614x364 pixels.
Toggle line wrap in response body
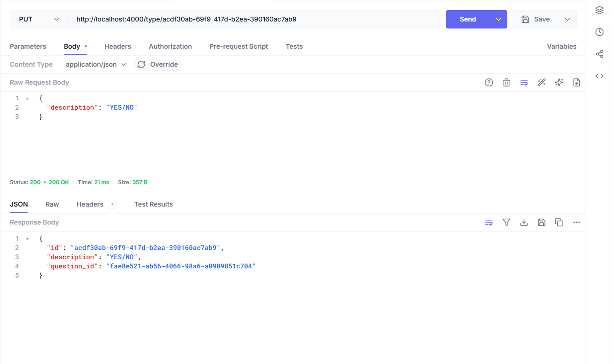click(488, 222)
